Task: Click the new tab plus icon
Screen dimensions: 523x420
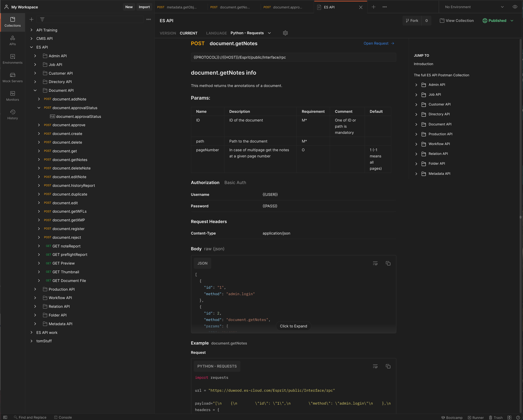Action: 374,7
